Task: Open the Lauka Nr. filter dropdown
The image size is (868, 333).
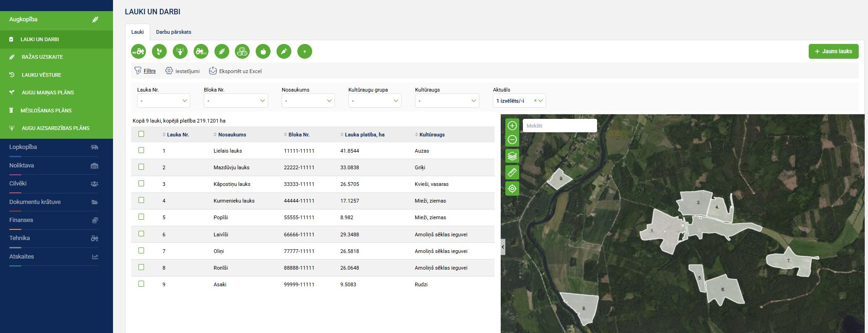Action: pyautogui.click(x=164, y=100)
